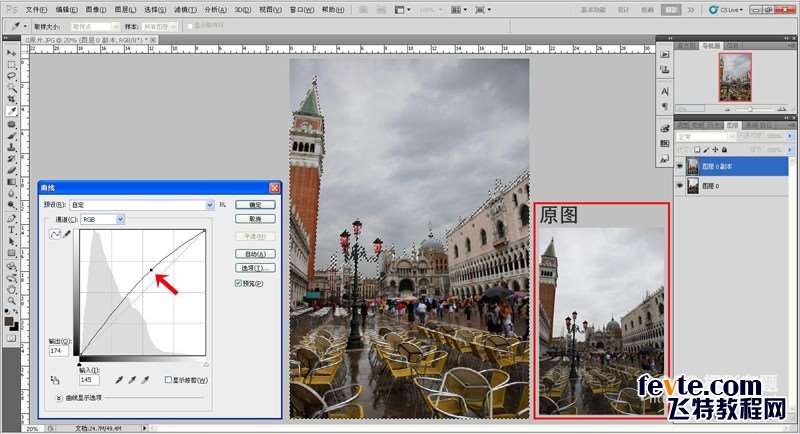800x434 pixels.
Task: Click the navigator image thumbnail
Action: coord(735,78)
